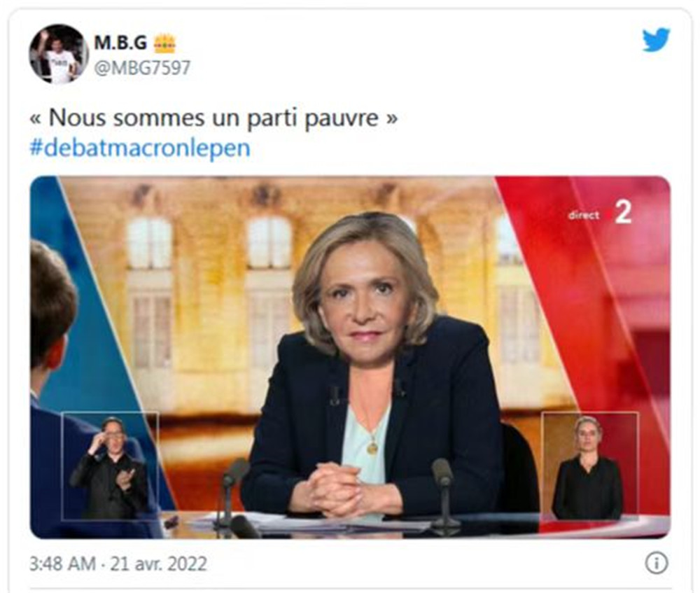Click the "21 avr. 2022" date text
The image size is (700, 593).
point(158,564)
